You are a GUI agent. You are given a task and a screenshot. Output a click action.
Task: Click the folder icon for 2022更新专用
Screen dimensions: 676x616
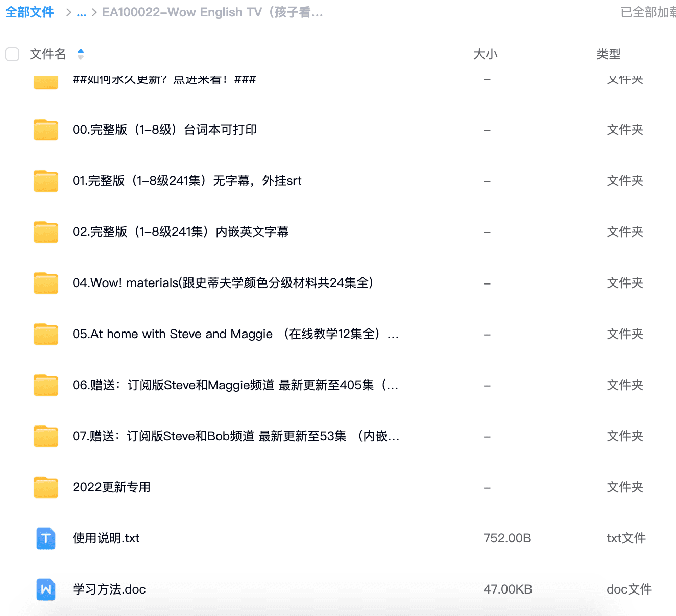[45, 487]
